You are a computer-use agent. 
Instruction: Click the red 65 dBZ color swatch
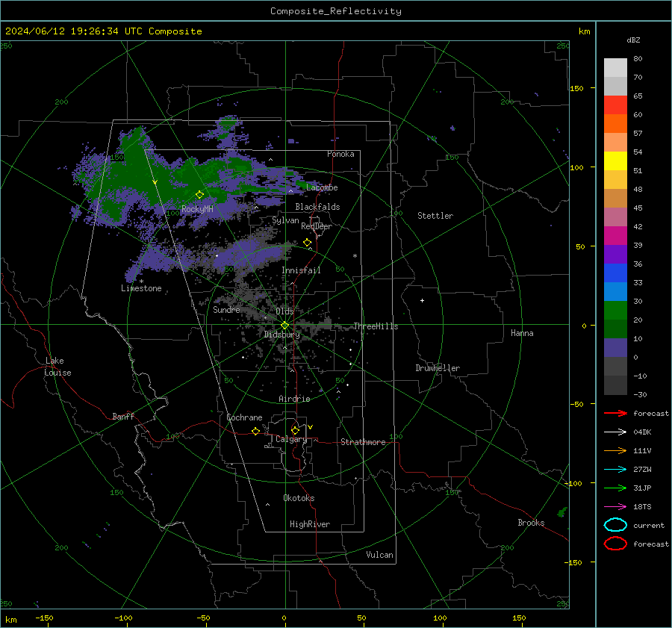point(615,105)
